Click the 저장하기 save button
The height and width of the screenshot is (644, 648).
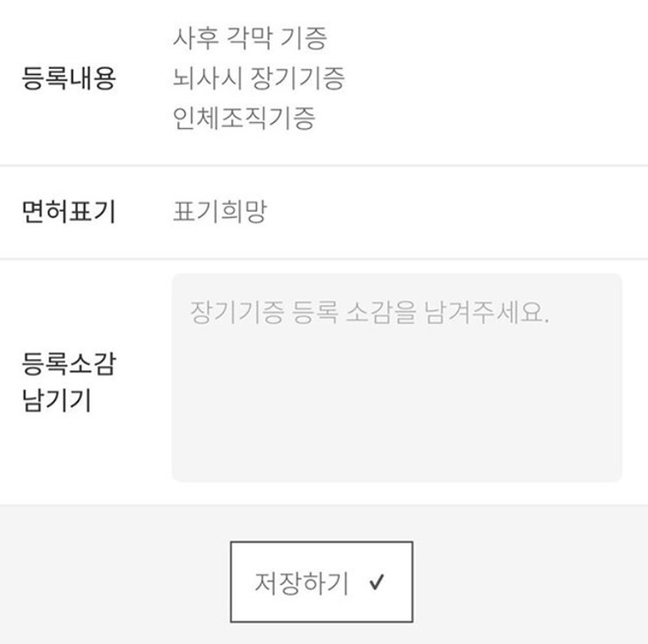[x=321, y=582]
